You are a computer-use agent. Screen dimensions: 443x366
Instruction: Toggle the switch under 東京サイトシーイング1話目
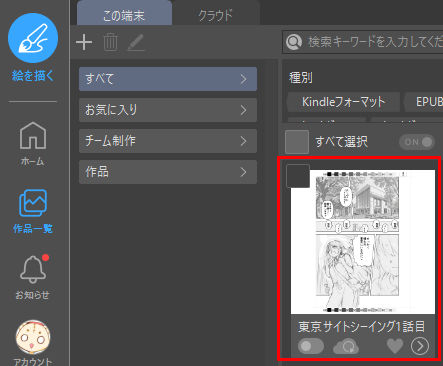(x=311, y=346)
